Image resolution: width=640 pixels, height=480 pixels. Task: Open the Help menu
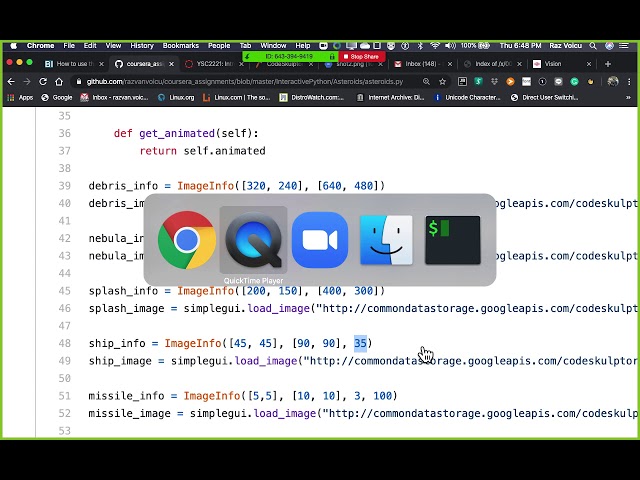pyautogui.click(x=303, y=46)
